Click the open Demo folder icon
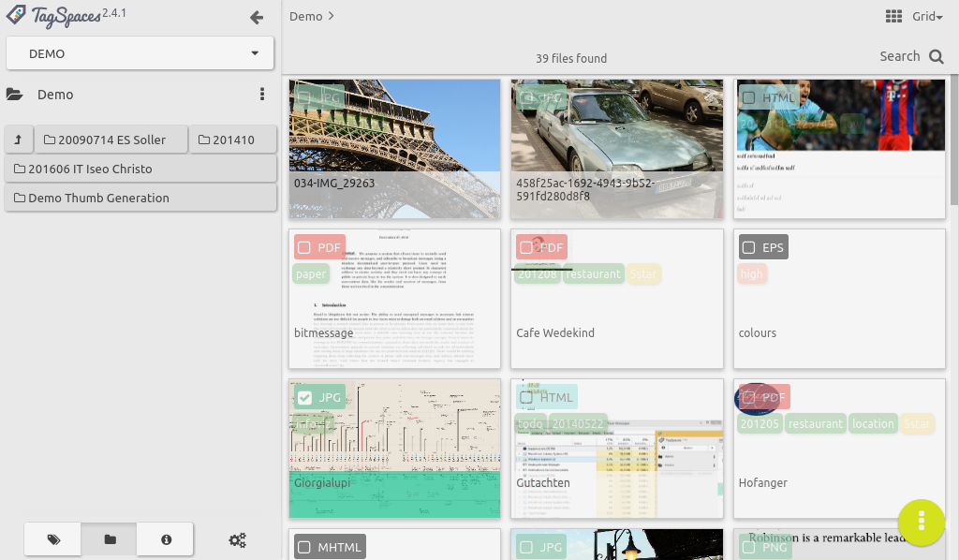Image resolution: width=959 pixels, height=560 pixels. point(15,95)
